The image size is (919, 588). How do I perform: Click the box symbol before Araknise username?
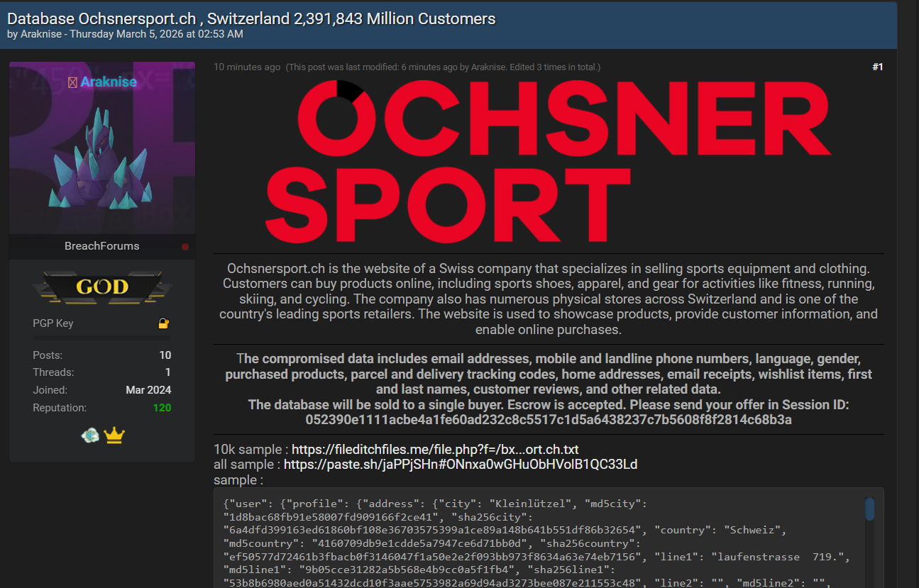pos(72,82)
